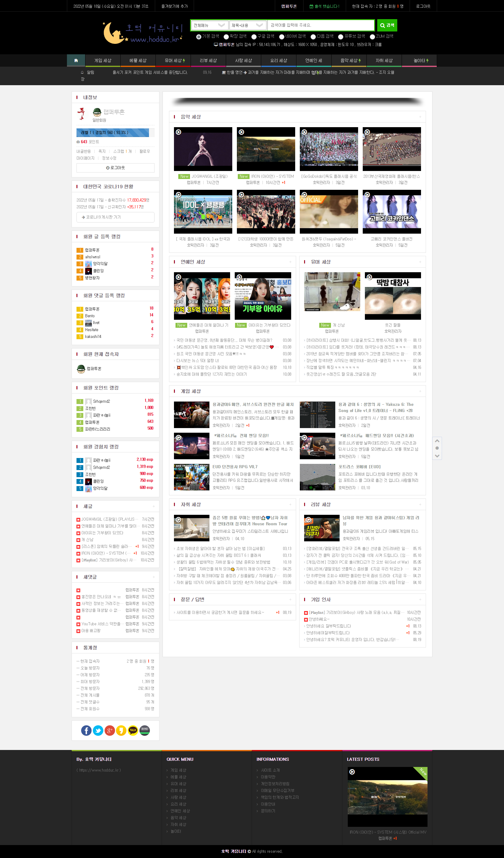
Task: Expand 유머 세상 section with plus icon
Action: coord(420,262)
